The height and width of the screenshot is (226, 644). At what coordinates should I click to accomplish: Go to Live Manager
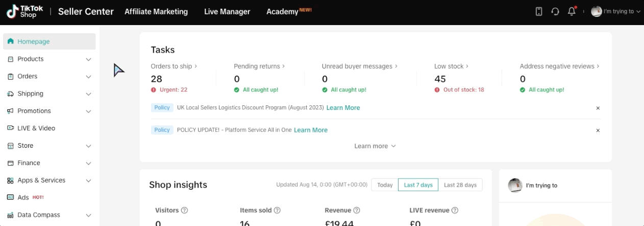pos(227,12)
